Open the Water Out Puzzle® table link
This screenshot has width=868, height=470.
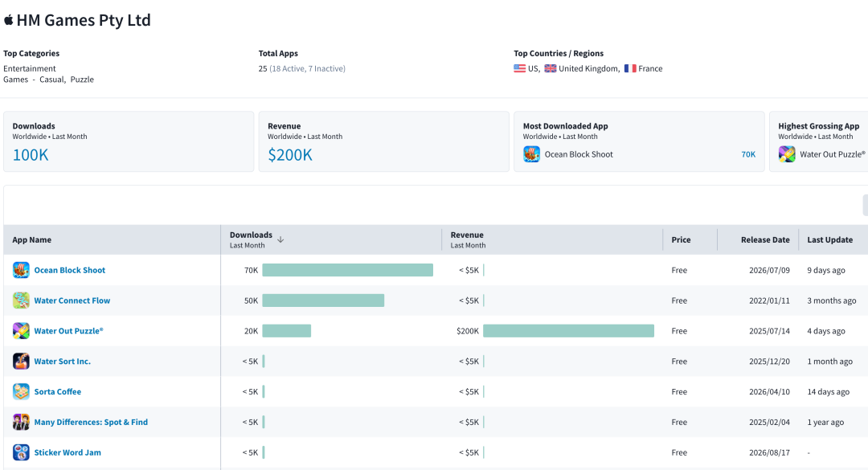[68, 331]
